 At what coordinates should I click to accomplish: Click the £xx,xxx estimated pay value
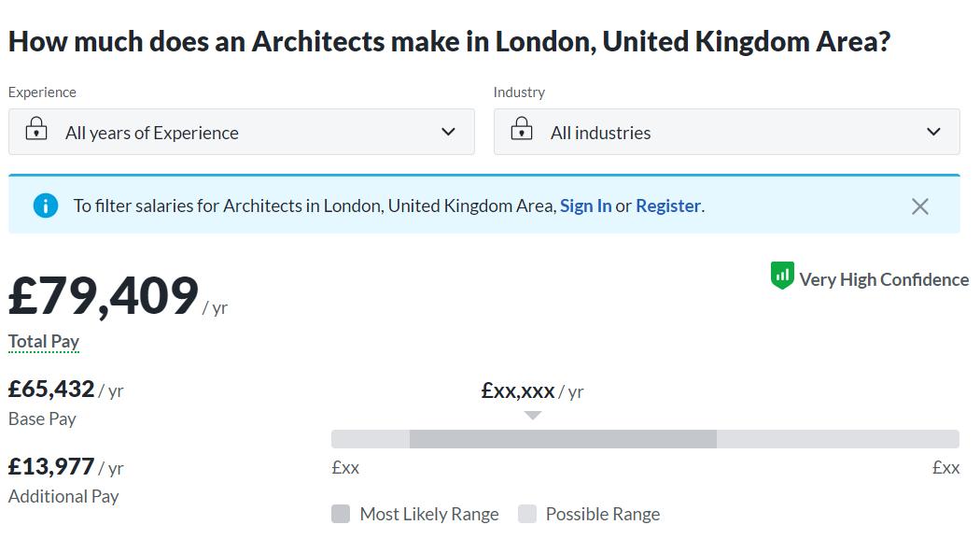pos(519,390)
